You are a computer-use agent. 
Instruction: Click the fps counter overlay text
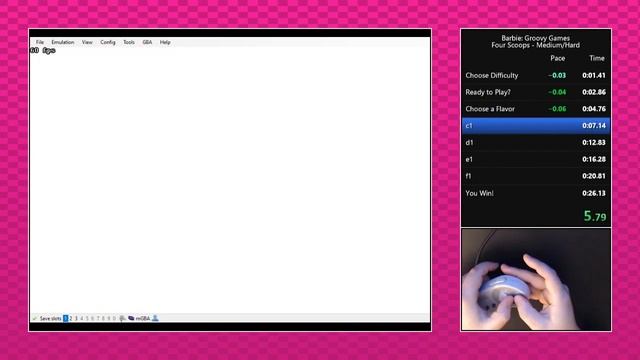point(42,51)
